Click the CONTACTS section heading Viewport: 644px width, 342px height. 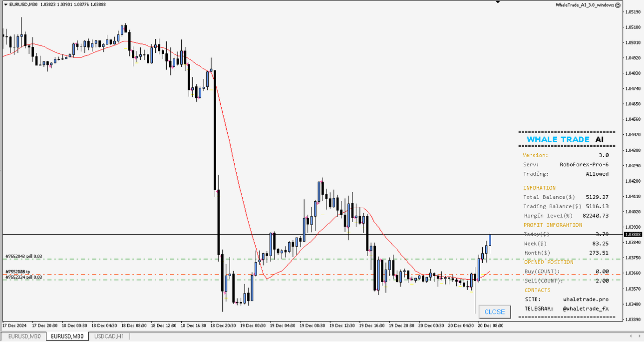[x=537, y=290]
